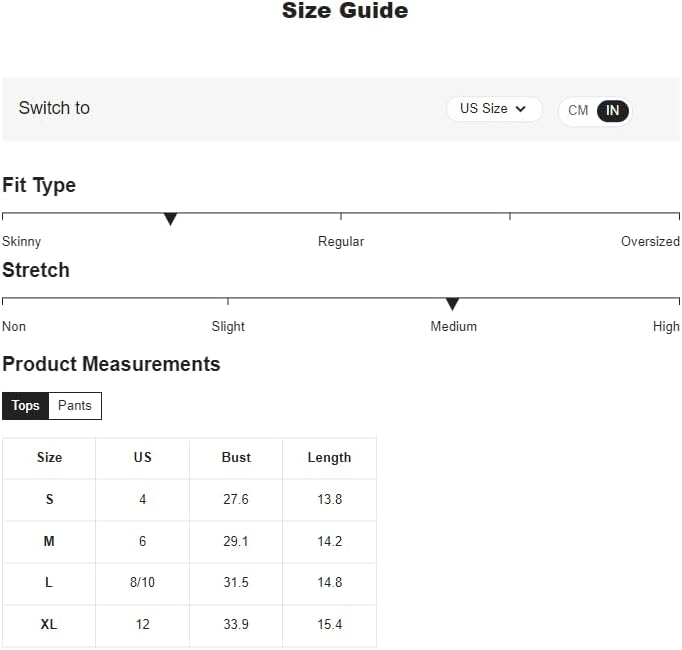Select the IN unit toggle
This screenshot has height=650, width=682.
[612, 111]
